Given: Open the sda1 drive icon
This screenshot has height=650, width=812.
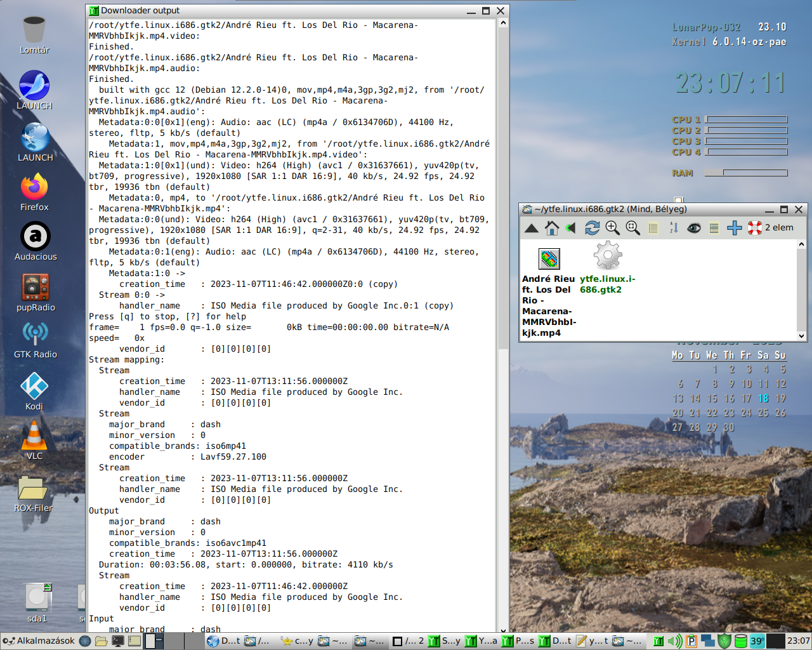Looking at the screenshot, I should coord(37,602).
